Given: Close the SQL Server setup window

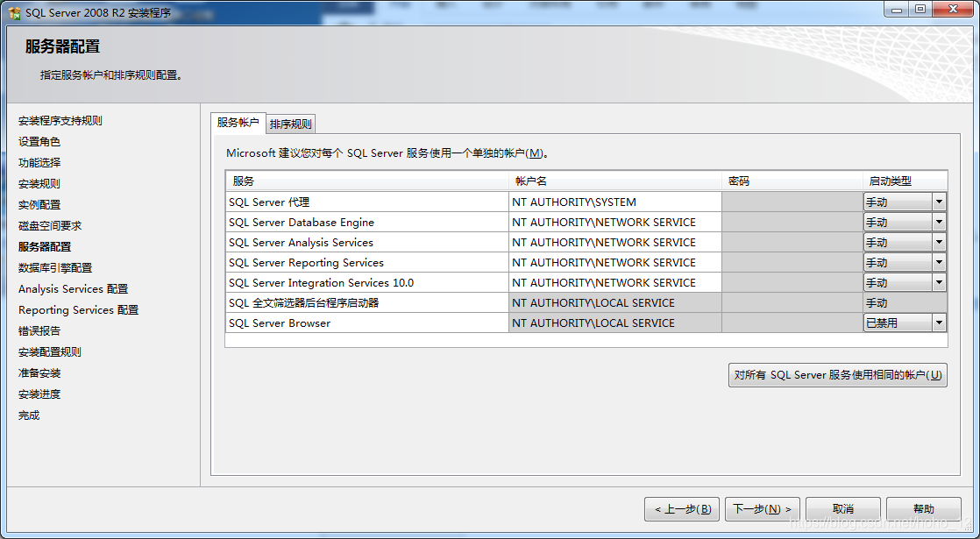Looking at the screenshot, I should click(x=953, y=9).
